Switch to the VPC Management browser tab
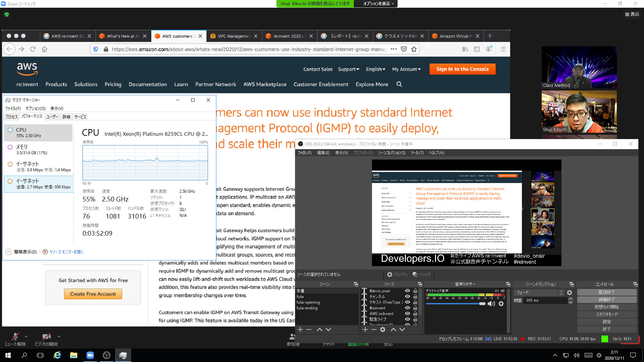 [234, 36]
